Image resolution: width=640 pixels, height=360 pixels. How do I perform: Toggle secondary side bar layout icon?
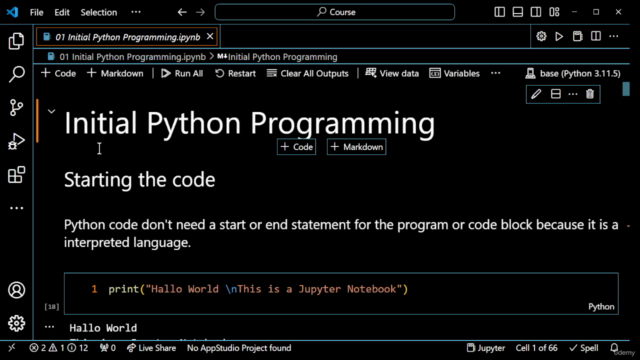pyautogui.click(x=536, y=12)
